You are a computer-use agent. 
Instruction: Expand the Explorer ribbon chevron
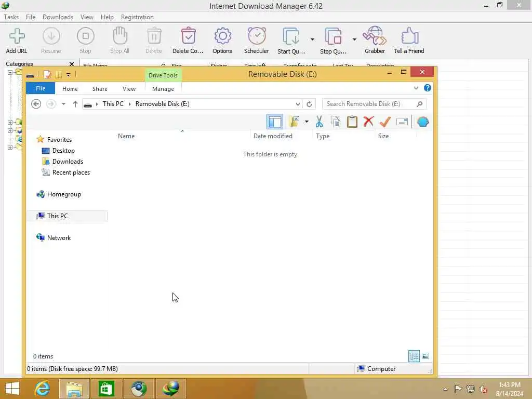point(416,88)
